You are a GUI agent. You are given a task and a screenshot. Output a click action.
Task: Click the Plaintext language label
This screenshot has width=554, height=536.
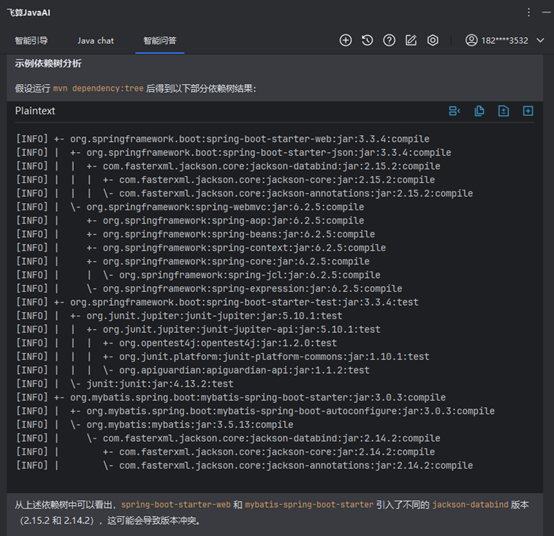point(35,111)
